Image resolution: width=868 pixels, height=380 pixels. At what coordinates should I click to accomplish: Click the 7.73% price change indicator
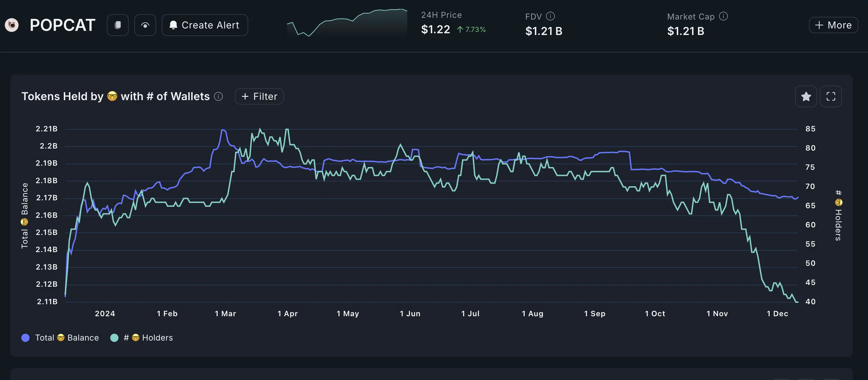coord(471,29)
